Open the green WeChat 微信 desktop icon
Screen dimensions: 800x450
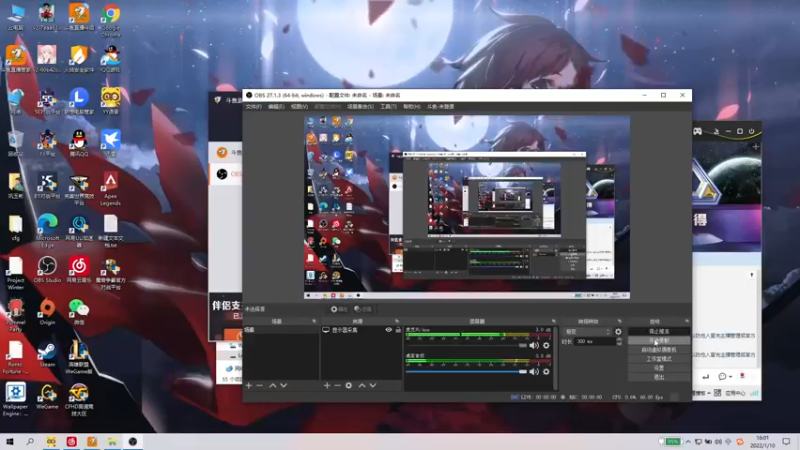[79, 312]
